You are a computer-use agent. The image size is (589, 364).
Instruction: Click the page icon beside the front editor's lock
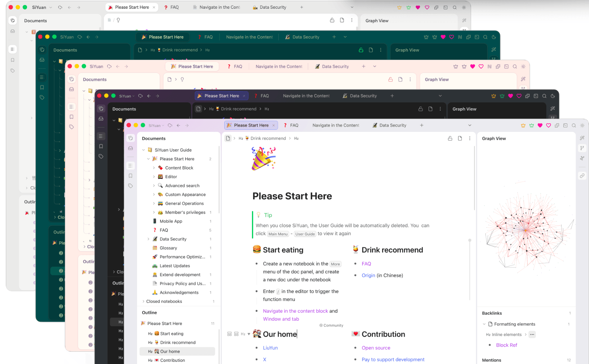460,138
